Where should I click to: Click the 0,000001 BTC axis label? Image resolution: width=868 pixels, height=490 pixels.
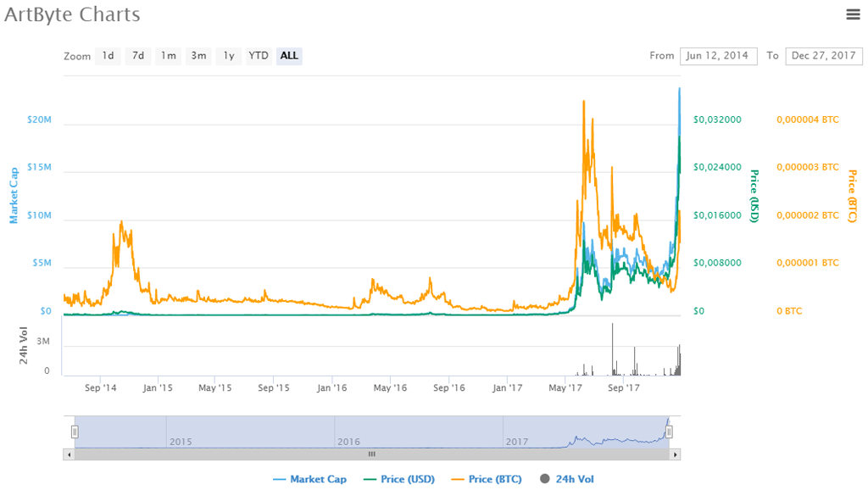[808, 263]
